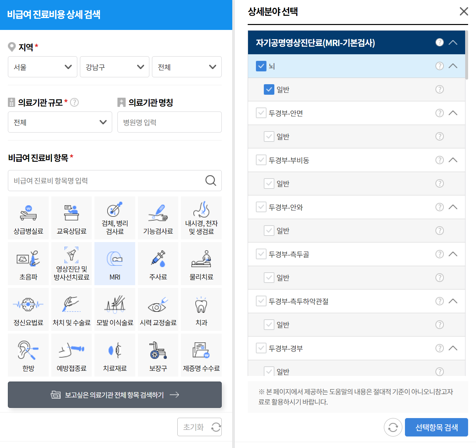The height and width of the screenshot is (448, 476).
Task: Select the 초음파 (ultrasound) category icon
Action: coord(28,263)
